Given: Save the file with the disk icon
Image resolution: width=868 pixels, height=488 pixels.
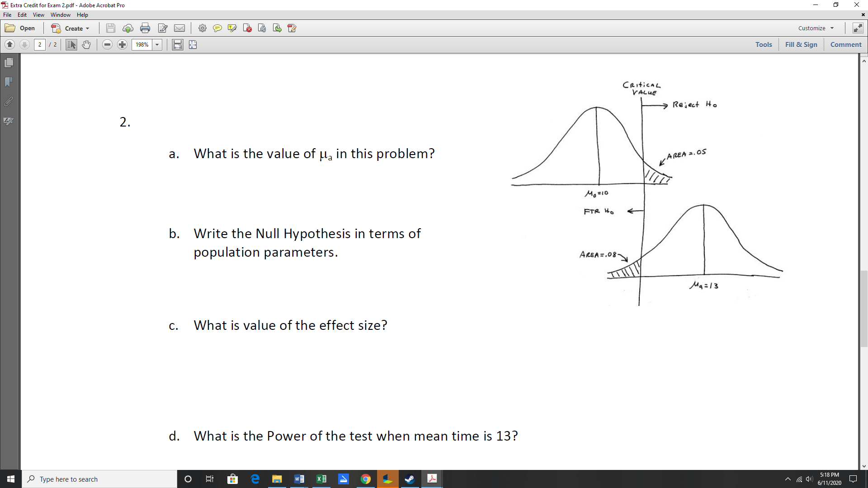Looking at the screenshot, I should 111,28.
